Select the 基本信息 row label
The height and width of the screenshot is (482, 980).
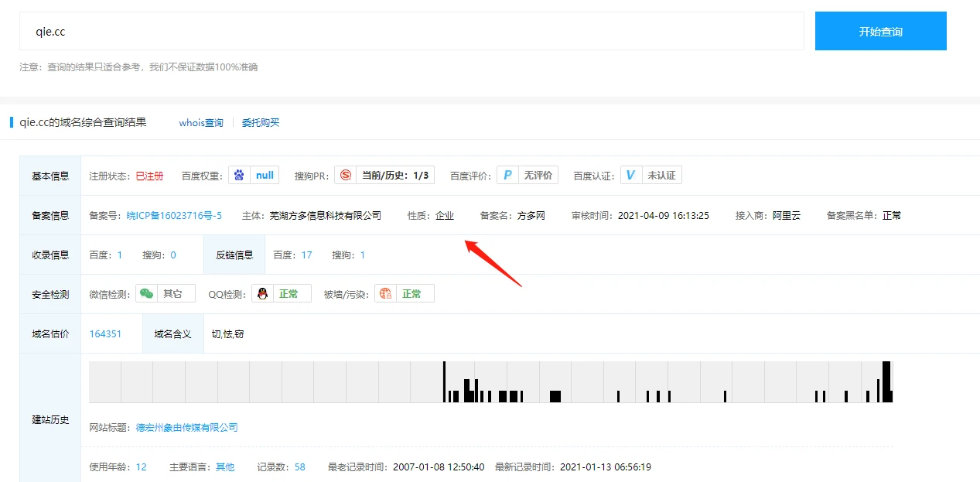pyautogui.click(x=50, y=176)
